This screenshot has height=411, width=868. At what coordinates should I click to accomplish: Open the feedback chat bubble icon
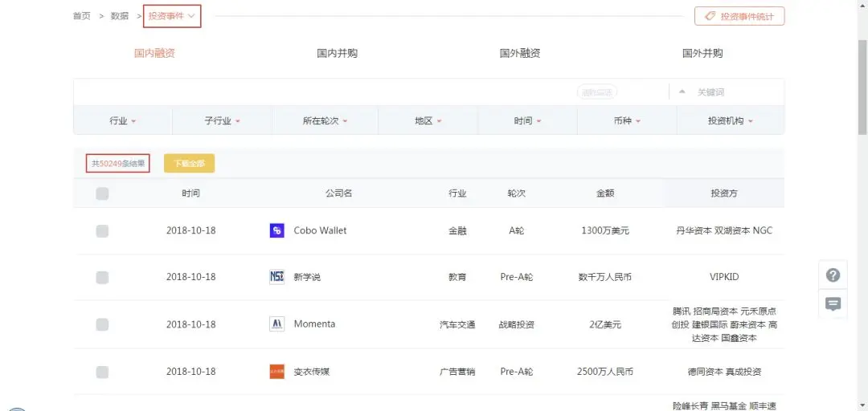click(833, 303)
